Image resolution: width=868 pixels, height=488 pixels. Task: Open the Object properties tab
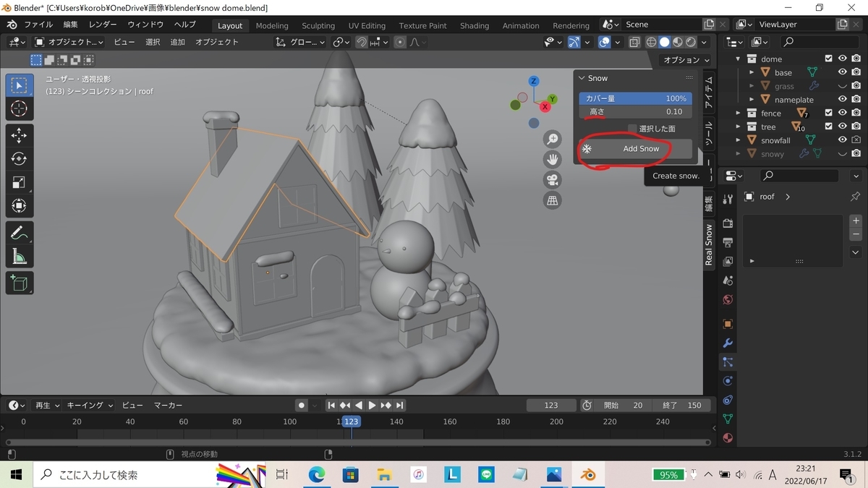(x=728, y=324)
